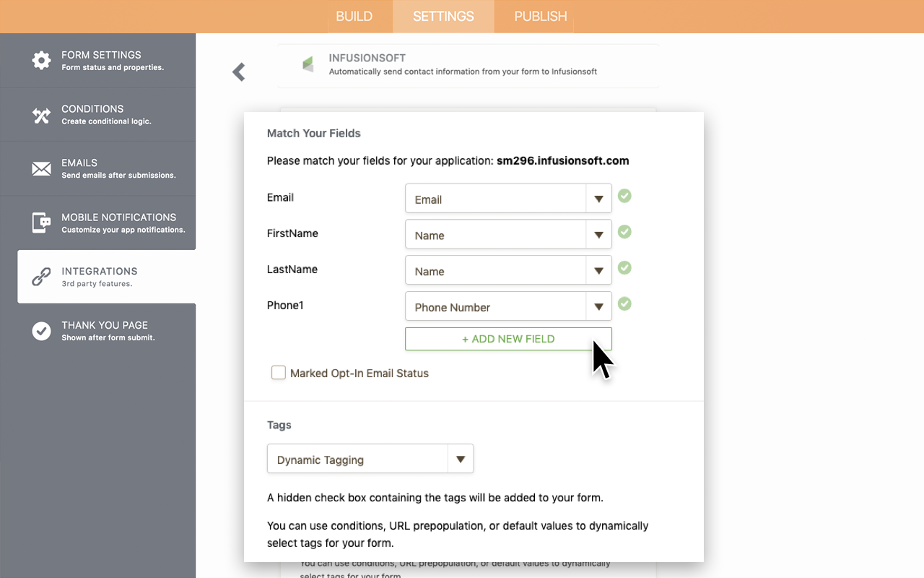The height and width of the screenshot is (578, 924).
Task: Open Thank You Page settings item
Action: [105, 331]
